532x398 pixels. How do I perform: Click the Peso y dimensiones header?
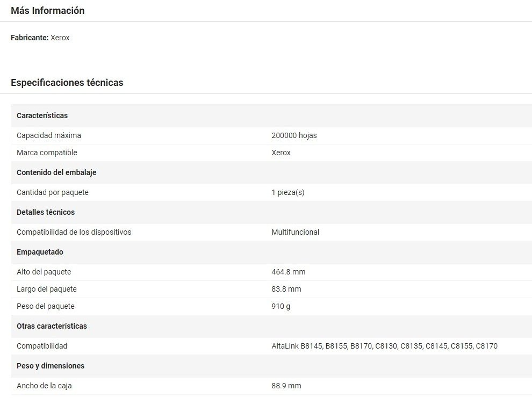click(x=51, y=366)
